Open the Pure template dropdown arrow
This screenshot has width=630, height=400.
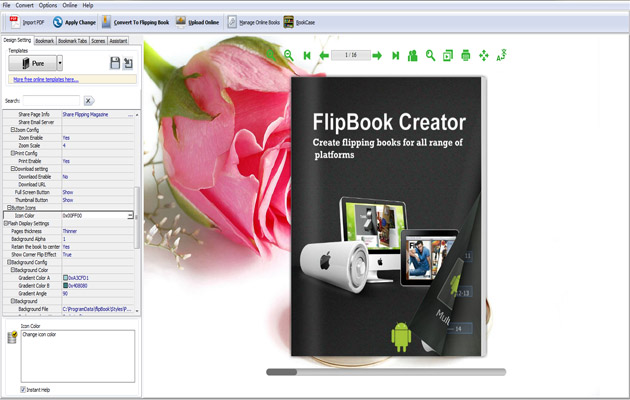click(x=60, y=63)
